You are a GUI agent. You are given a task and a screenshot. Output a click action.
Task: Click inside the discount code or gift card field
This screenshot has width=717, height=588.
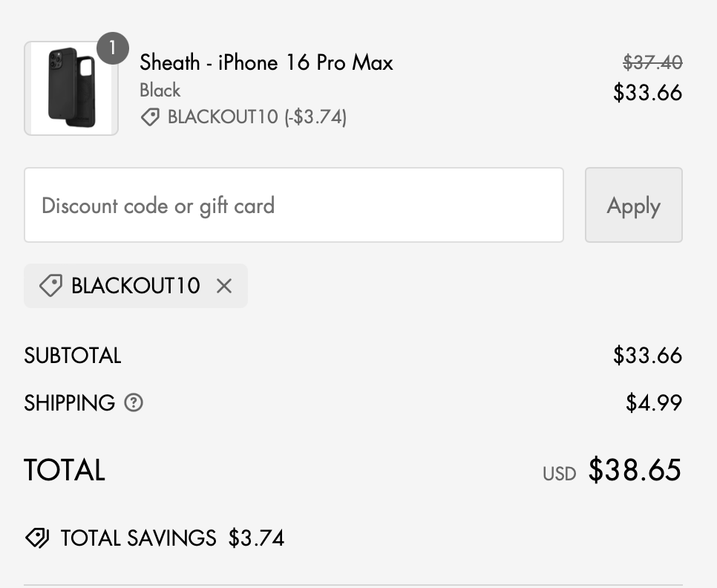coord(293,205)
